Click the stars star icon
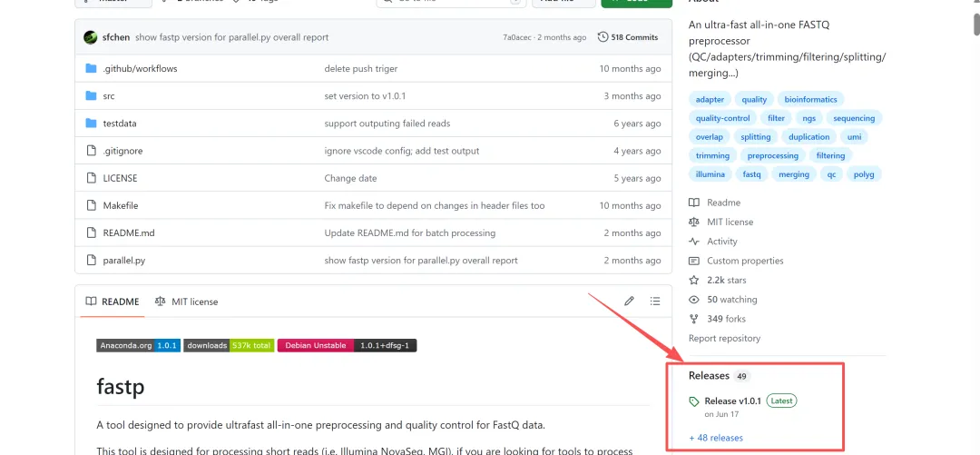Image resolution: width=980 pixels, height=455 pixels. click(x=694, y=281)
